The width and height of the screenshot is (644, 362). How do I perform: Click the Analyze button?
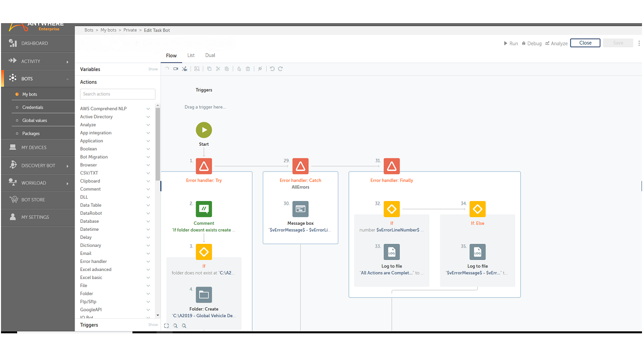tap(556, 43)
